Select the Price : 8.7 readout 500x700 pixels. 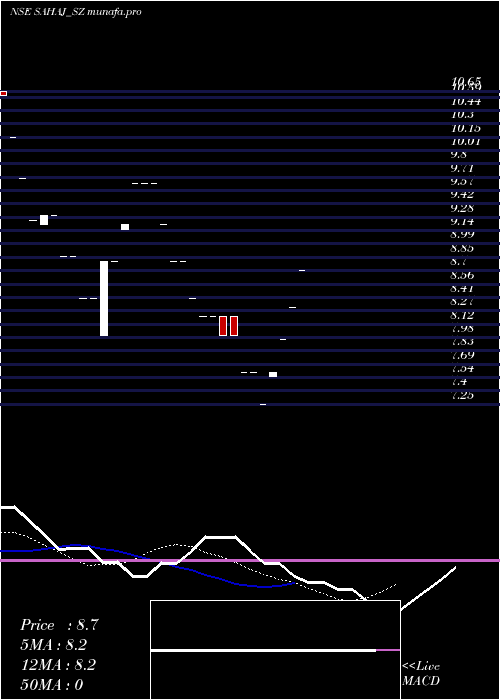(59, 625)
